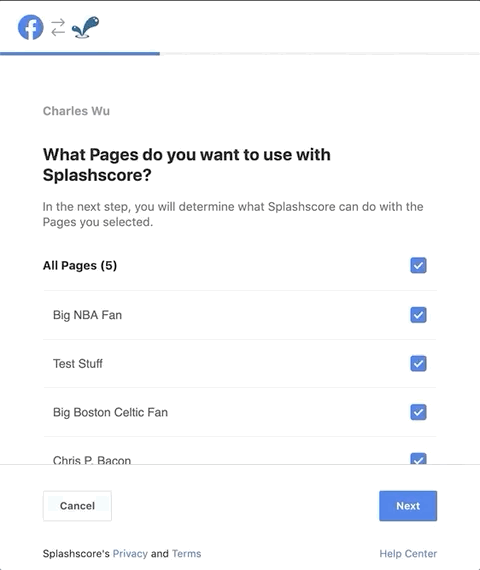Click the Charles Wu account name
The image size is (480, 570).
[76, 111]
